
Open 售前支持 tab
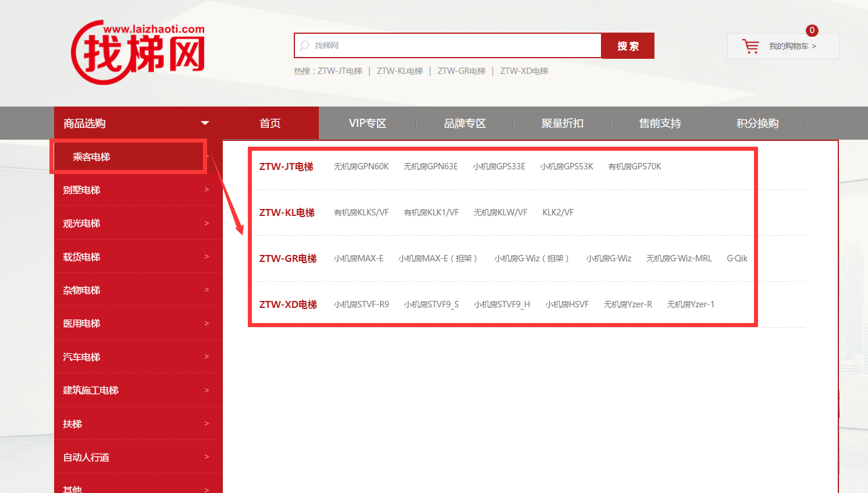[x=660, y=123]
